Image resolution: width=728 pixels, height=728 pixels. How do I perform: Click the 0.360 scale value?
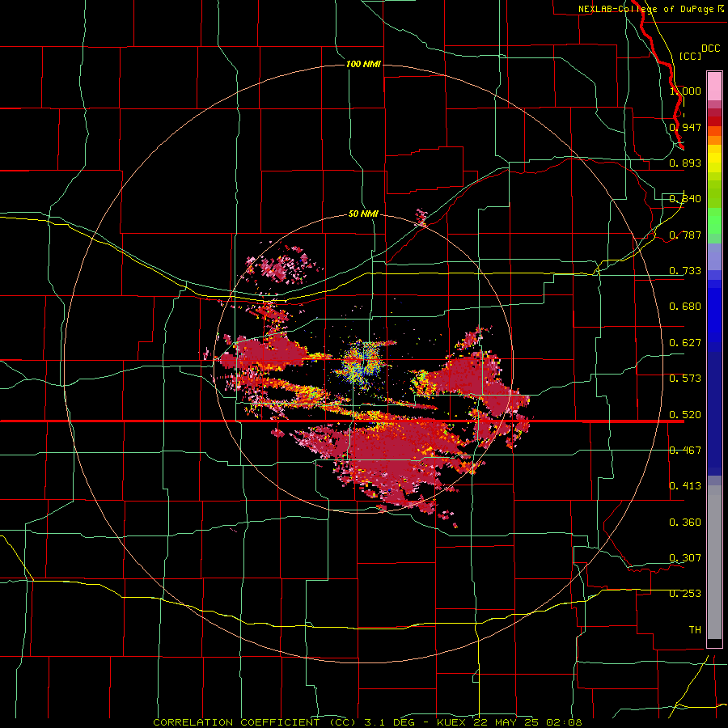pos(685,523)
